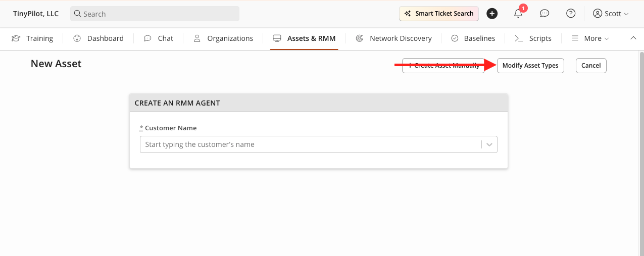Click the search magnifier icon

(x=77, y=14)
